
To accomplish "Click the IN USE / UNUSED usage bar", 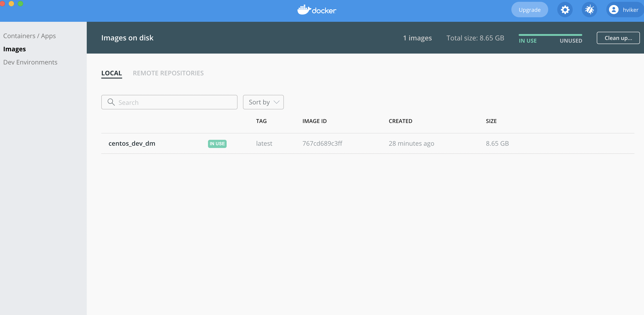I will 550,35.
